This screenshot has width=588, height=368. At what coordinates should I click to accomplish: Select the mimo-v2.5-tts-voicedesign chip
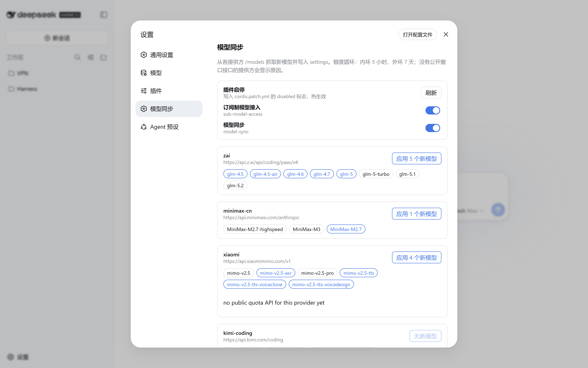click(x=321, y=284)
